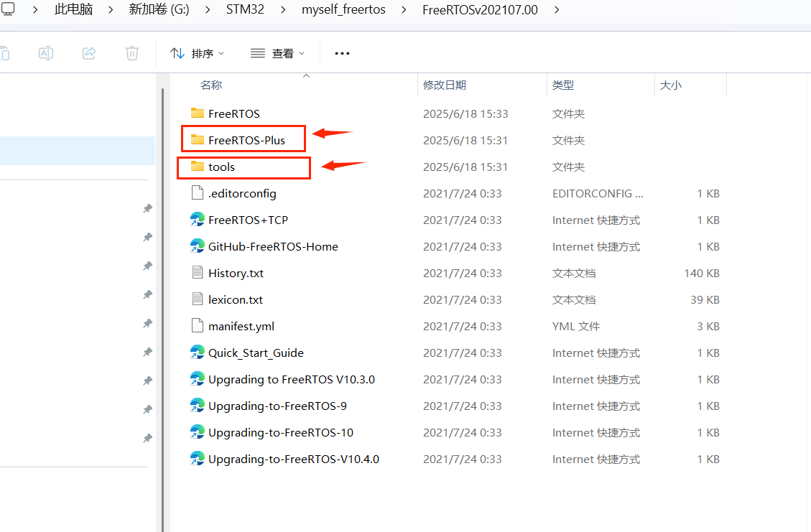
Task: Click the delete trash icon
Action: (x=132, y=53)
